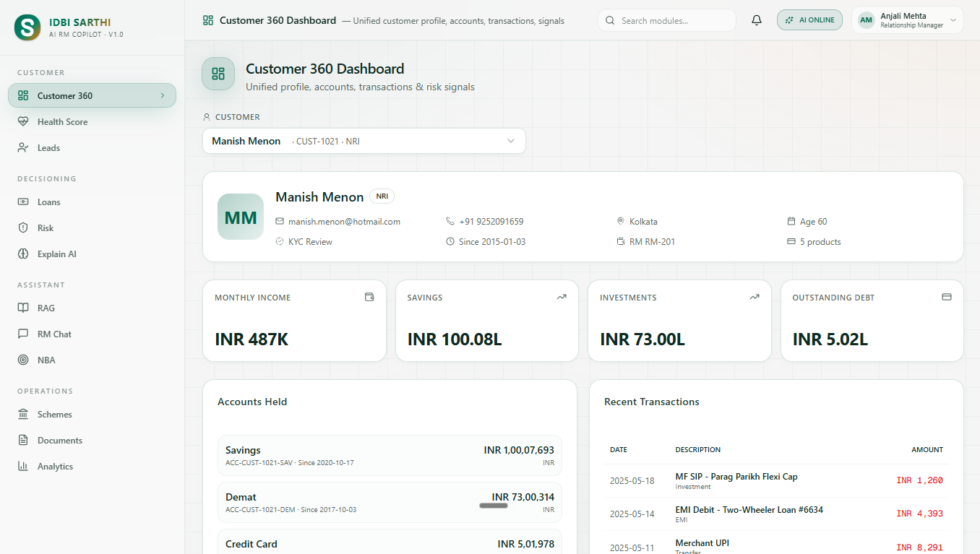Click the Demat account progress bar
This screenshot has width=980, height=554.
494,506
